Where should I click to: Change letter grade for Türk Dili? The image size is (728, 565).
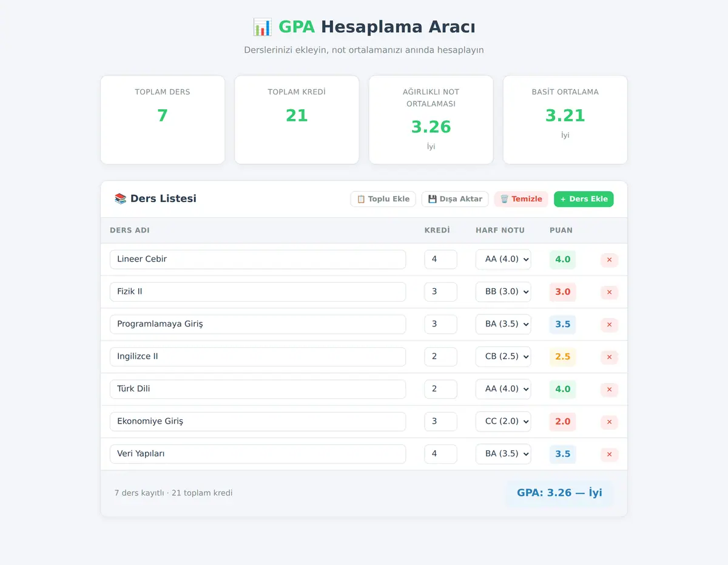tap(503, 389)
